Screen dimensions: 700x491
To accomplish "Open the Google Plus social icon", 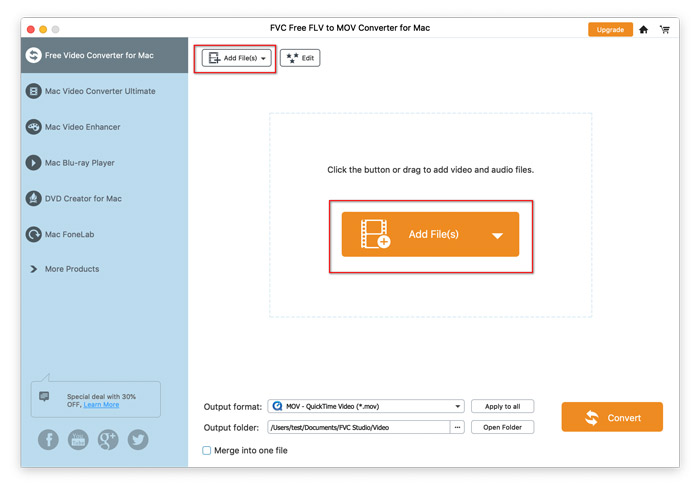I will tap(108, 440).
